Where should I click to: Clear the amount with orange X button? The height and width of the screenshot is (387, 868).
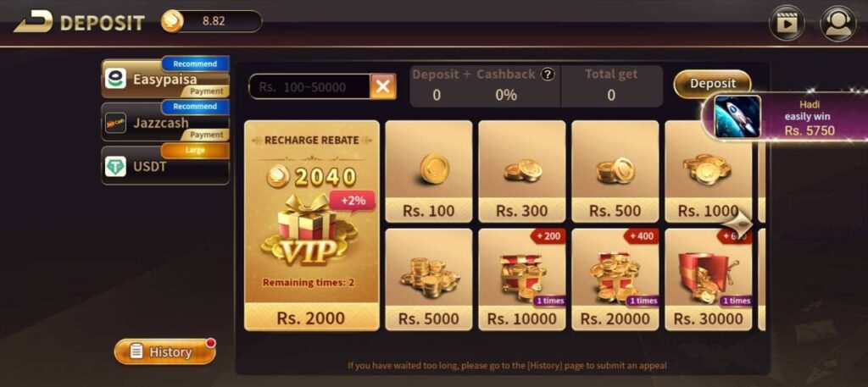click(x=383, y=86)
